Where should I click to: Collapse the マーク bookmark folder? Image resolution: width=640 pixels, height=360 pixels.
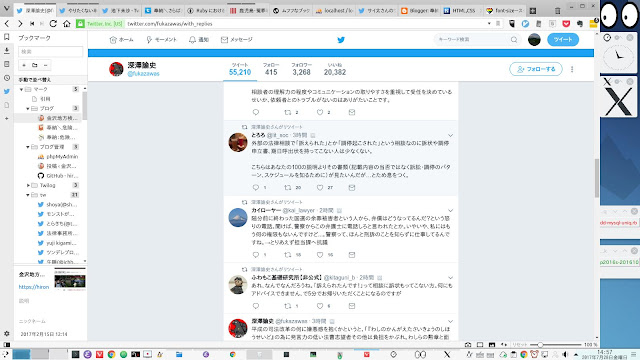[21, 89]
